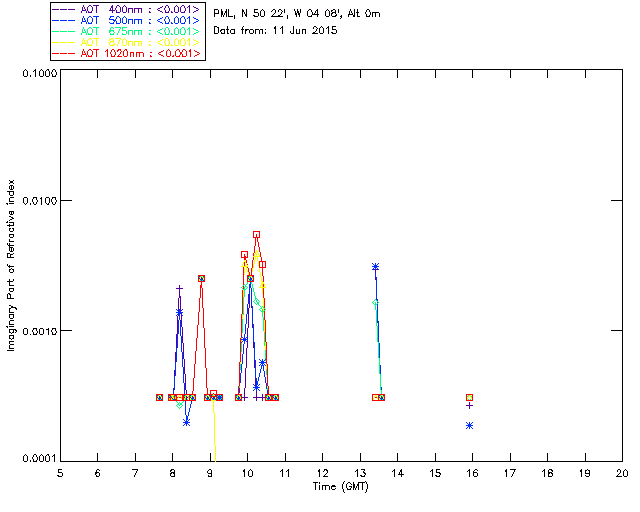Viewport: 640px width, 512px height.
Task: Select the AOT 1020nm legend entry
Action: click(x=127, y=53)
